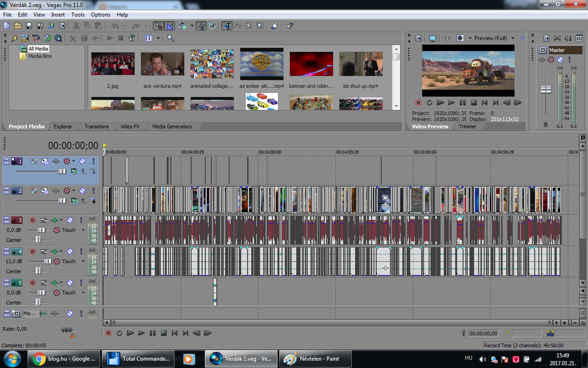Open the Insert menu
Viewport: 588px width, 368px height.
click(58, 15)
